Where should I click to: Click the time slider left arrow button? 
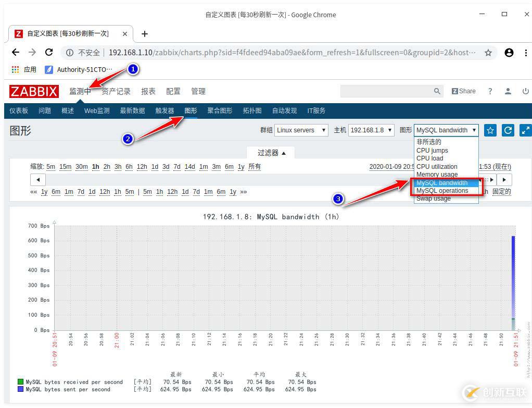pyautogui.click(x=38, y=180)
